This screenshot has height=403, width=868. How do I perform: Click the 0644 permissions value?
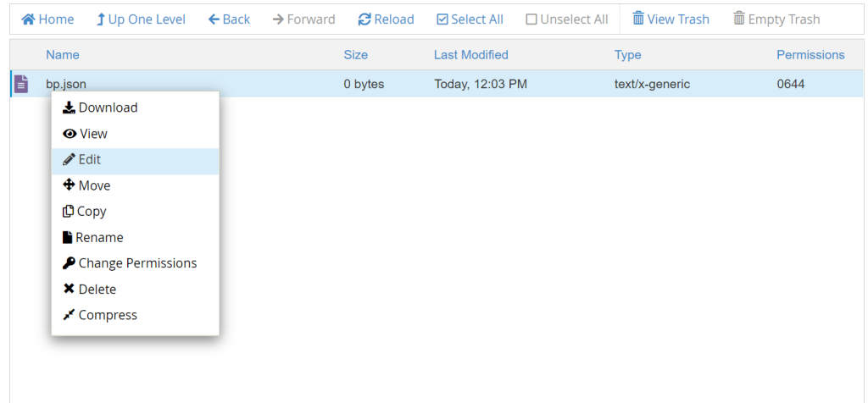pos(791,85)
